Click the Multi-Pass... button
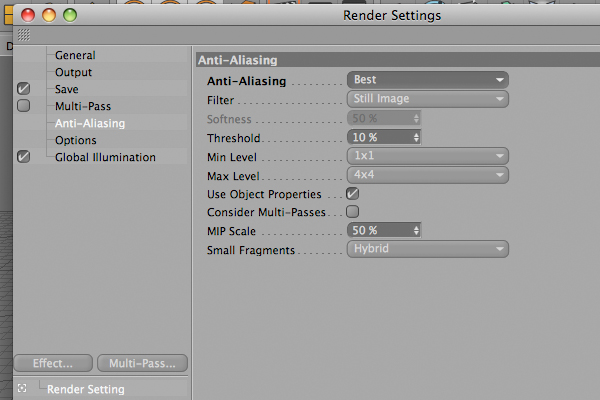600x400 pixels. tap(142, 363)
